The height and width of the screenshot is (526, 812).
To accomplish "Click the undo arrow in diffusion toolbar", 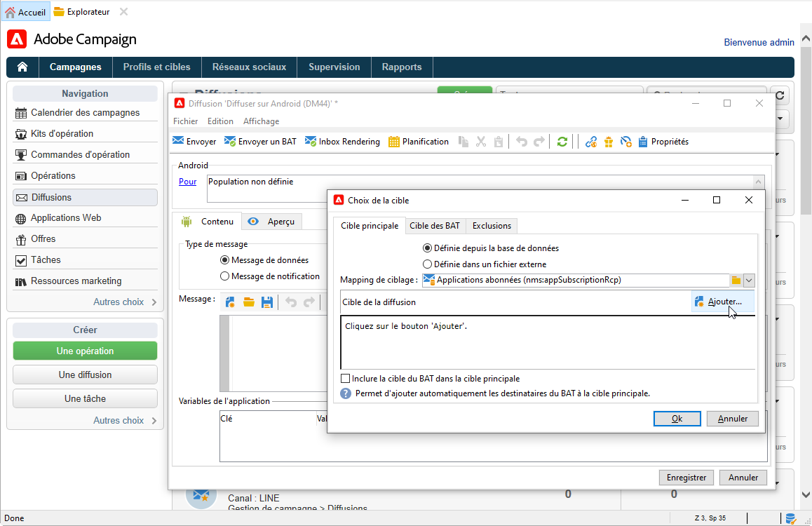I will (x=522, y=142).
